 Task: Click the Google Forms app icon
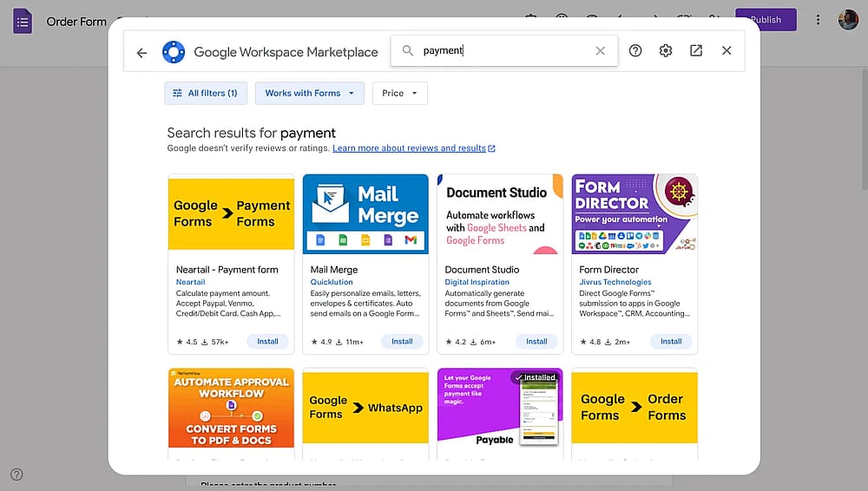(x=23, y=21)
